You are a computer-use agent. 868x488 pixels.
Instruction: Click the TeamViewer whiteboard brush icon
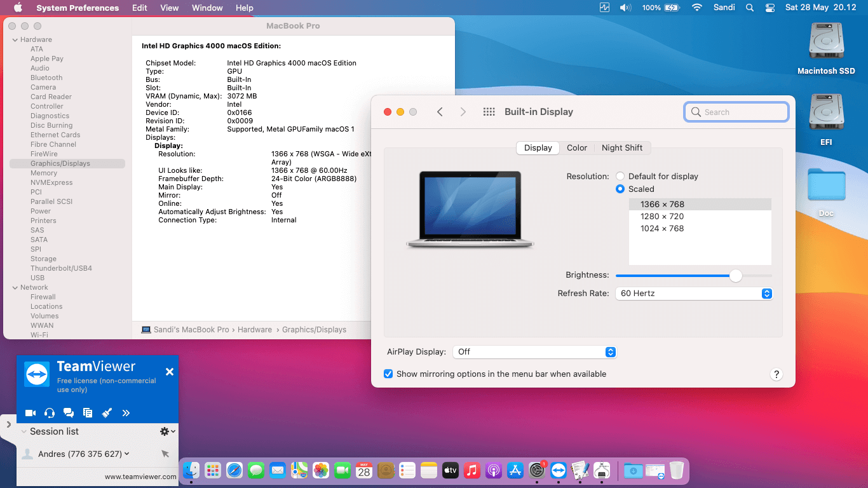[107, 413]
